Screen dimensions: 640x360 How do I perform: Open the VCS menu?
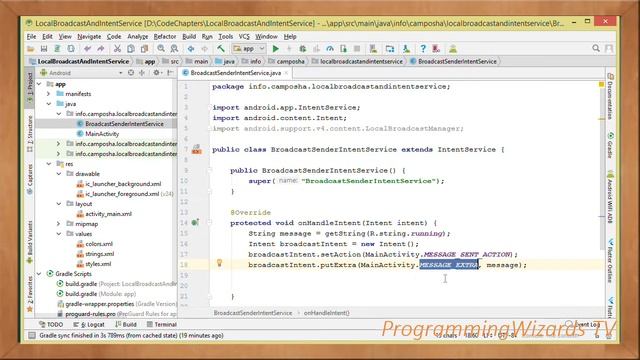[x=244, y=37]
